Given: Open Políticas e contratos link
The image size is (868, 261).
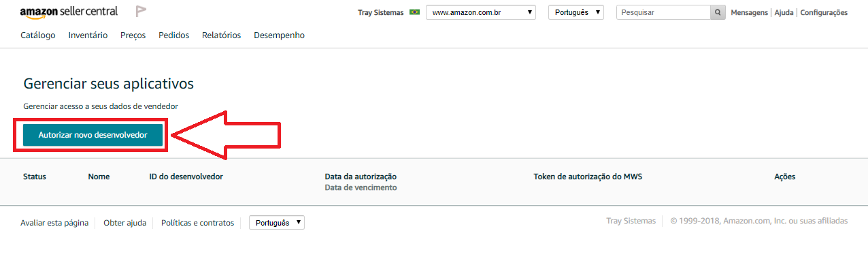Looking at the screenshot, I should coord(197,223).
